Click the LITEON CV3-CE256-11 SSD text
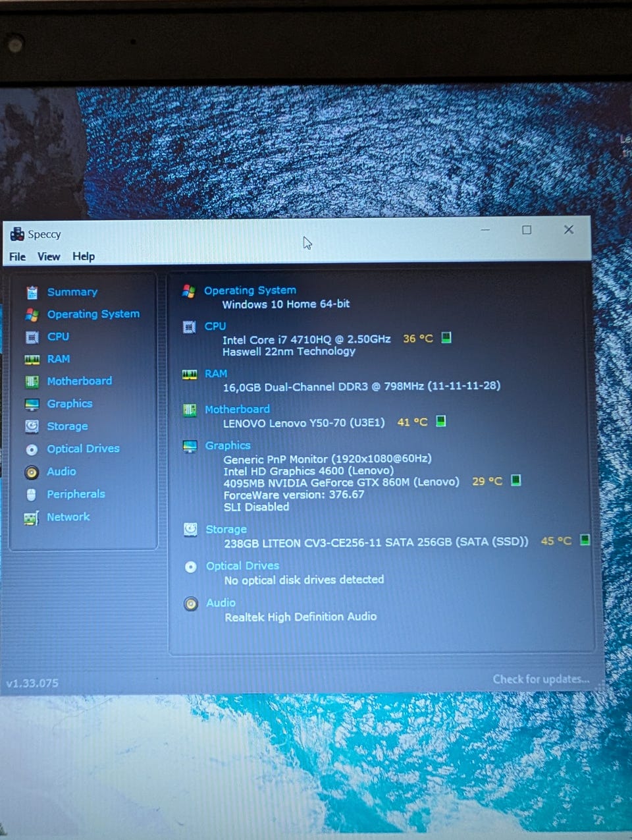 click(x=376, y=543)
